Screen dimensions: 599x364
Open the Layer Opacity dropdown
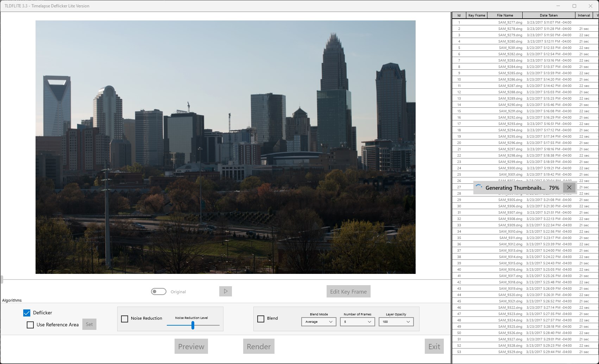pos(396,322)
